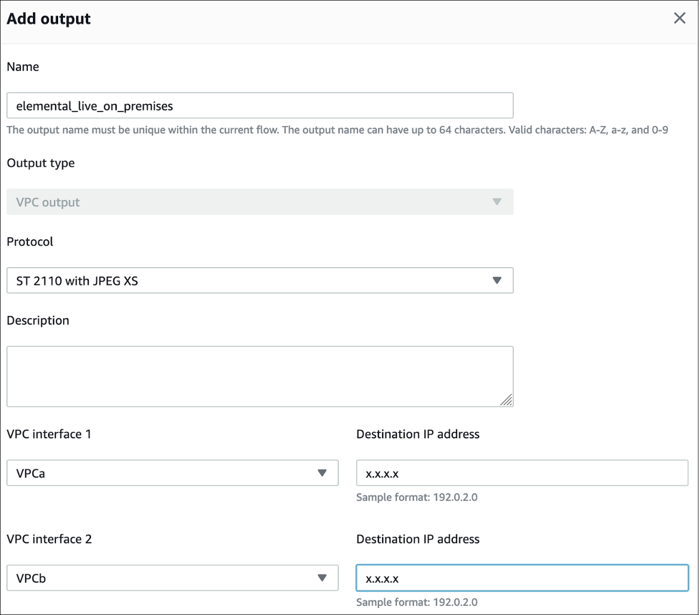Image resolution: width=700 pixels, height=615 pixels.
Task: Click the output name helper text
Action: coord(337,130)
